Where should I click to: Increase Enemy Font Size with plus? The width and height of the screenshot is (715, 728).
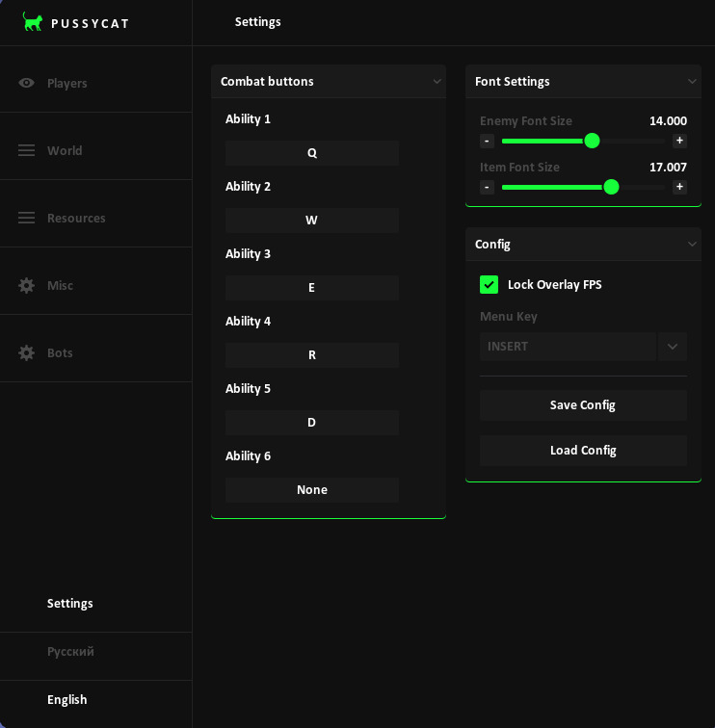tap(679, 141)
